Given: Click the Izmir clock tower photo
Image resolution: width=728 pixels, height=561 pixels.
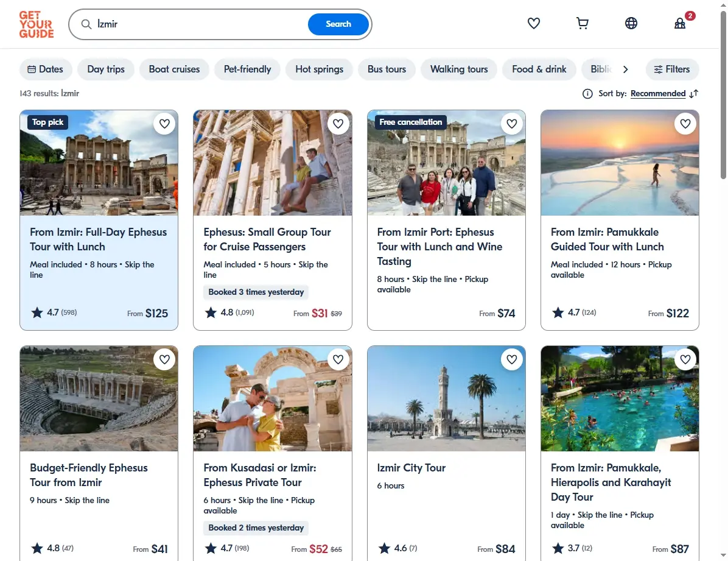Looking at the screenshot, I should (446, 398).
